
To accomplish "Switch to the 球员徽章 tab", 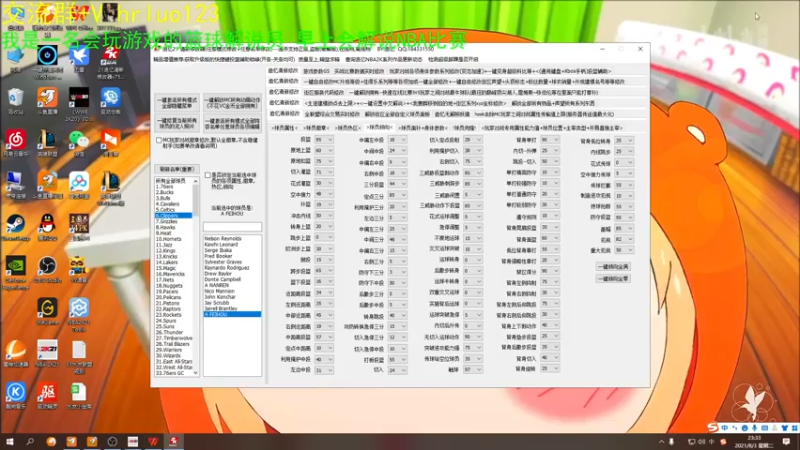I will (x=316, y=128).
